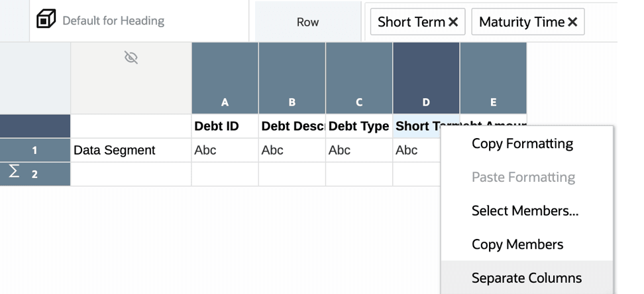Toggle the hidden-eye visibility icon
Image resolution: width=644 pixels, height=294 pixels.
coord(131,58)
